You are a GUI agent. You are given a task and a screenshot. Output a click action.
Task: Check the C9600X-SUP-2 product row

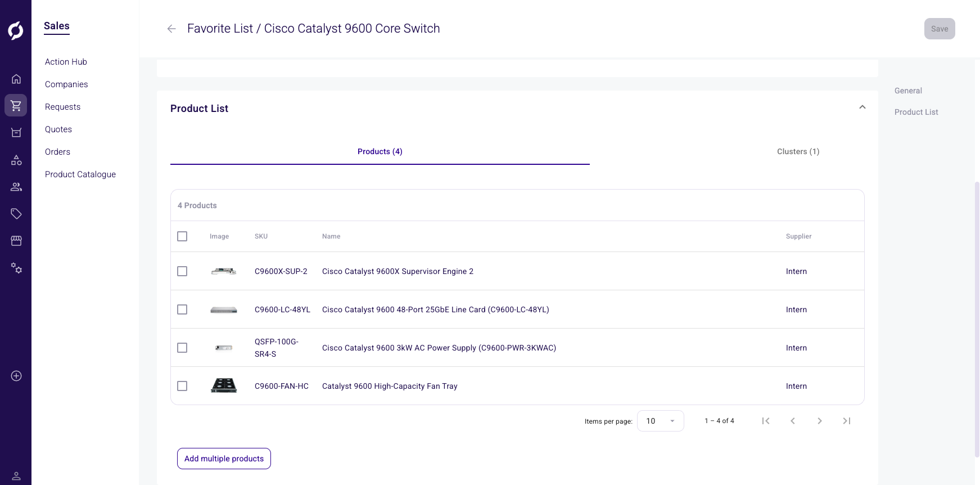pos(182,271)
